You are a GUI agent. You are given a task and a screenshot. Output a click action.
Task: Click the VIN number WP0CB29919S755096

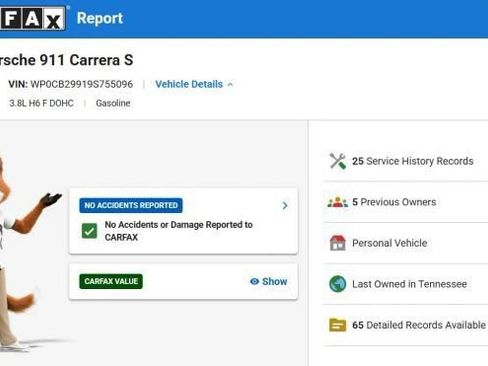(82, 84)
